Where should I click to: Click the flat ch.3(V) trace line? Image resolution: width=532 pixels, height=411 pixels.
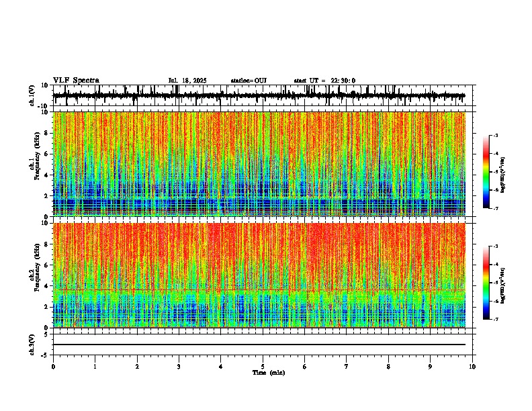click(x=259, y=345)
